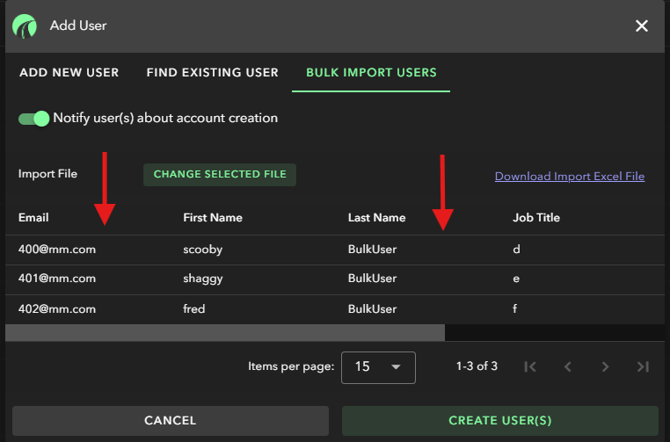670x442 pixels.
Task: Click BulkUser in the scooby row
Action: coord(372,249)
